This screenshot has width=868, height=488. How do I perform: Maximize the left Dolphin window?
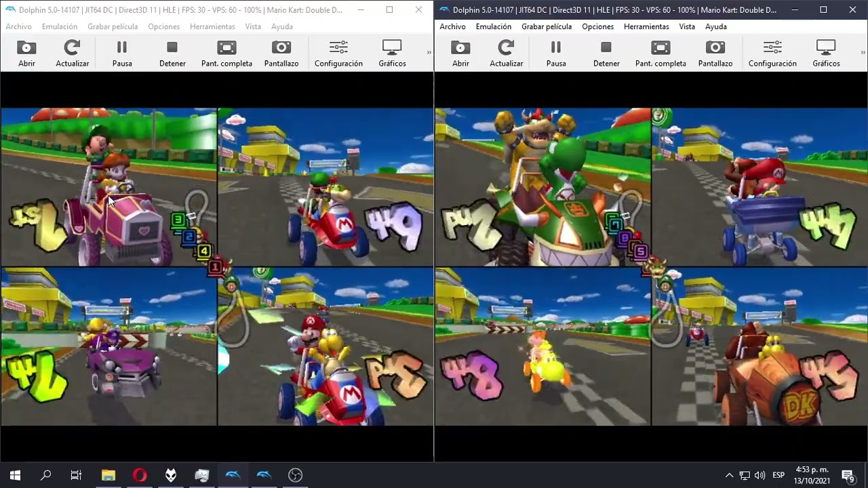pos(389,9)
